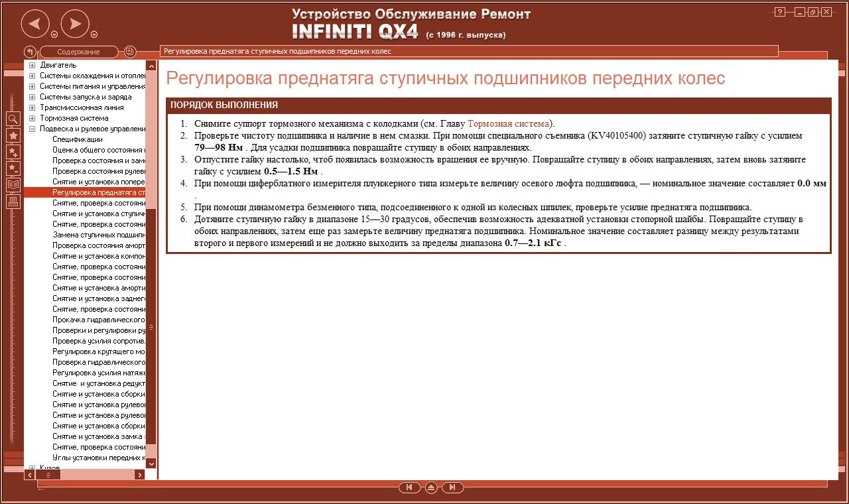This screenshot has width=849, height=504.
Task: Click tree horizontal scrollbar left arrow
Action: coord(30,475)
